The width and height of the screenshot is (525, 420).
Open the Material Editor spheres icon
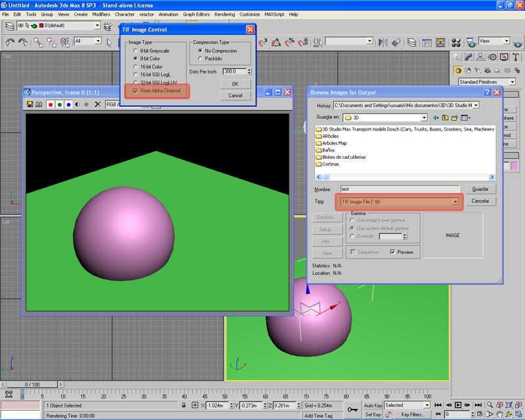point(456,43)
